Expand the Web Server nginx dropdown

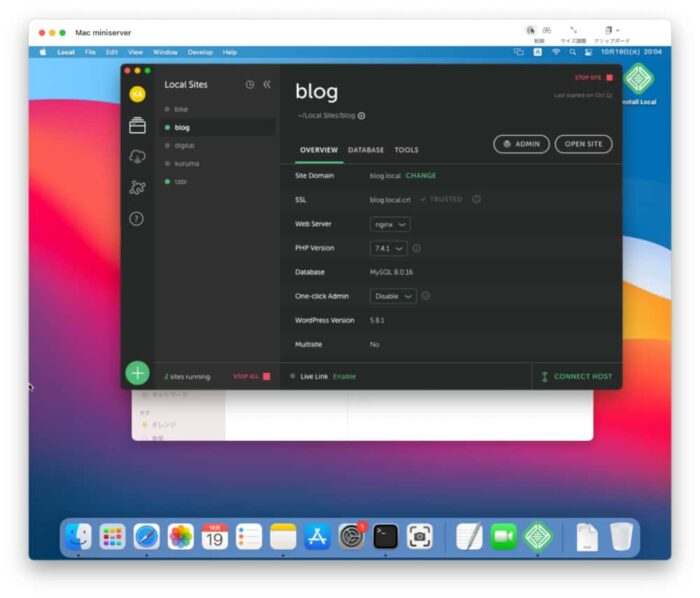(390, 224)
